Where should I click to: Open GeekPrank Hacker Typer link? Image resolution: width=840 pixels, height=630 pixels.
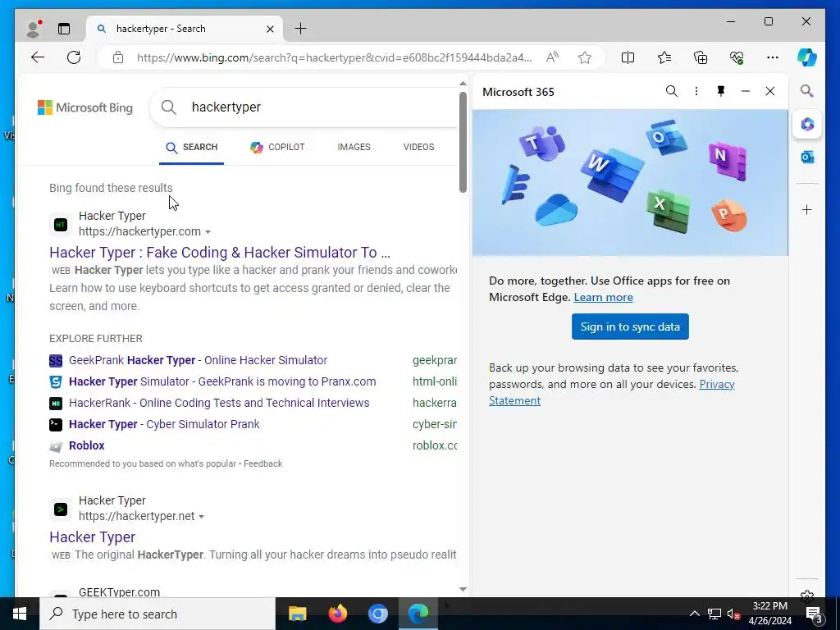[199, 361]
